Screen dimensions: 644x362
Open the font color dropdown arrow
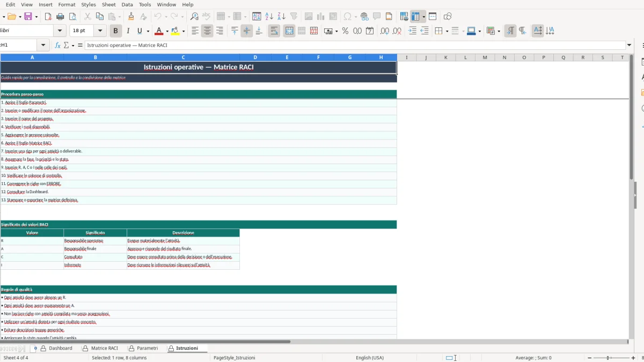point(167,31)
